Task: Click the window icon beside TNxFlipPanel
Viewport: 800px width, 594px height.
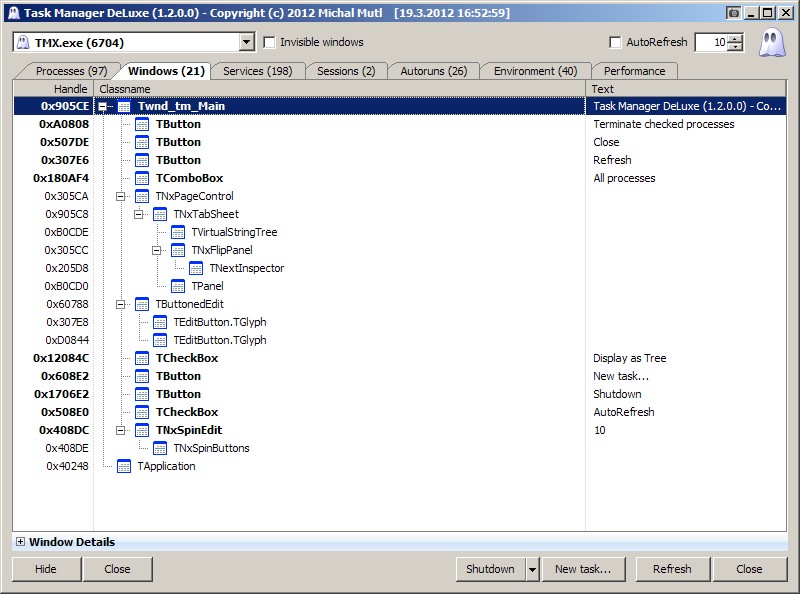Action: [x=178, y=250]
